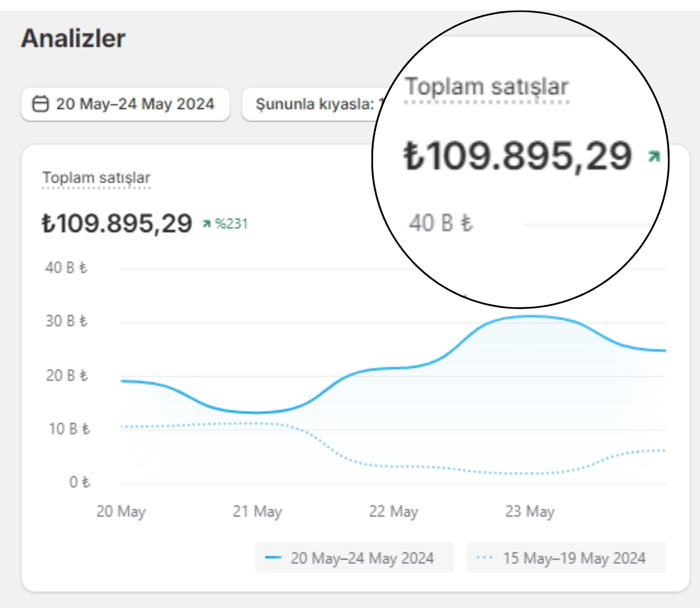Click the Analizler page heading
Screen dimensions: 700x613
(x=73, y=38)
